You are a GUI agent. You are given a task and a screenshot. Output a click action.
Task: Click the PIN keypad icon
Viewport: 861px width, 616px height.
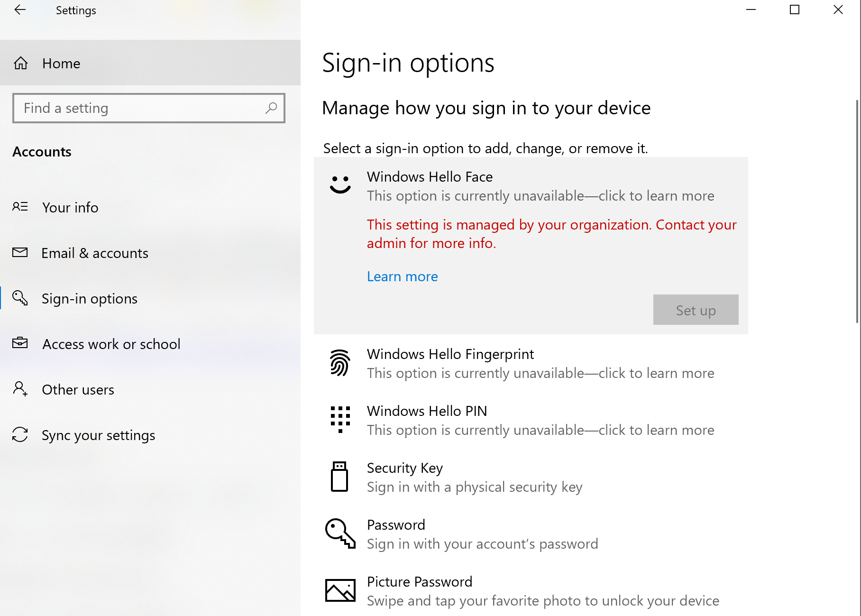click(x=340, y=420)
